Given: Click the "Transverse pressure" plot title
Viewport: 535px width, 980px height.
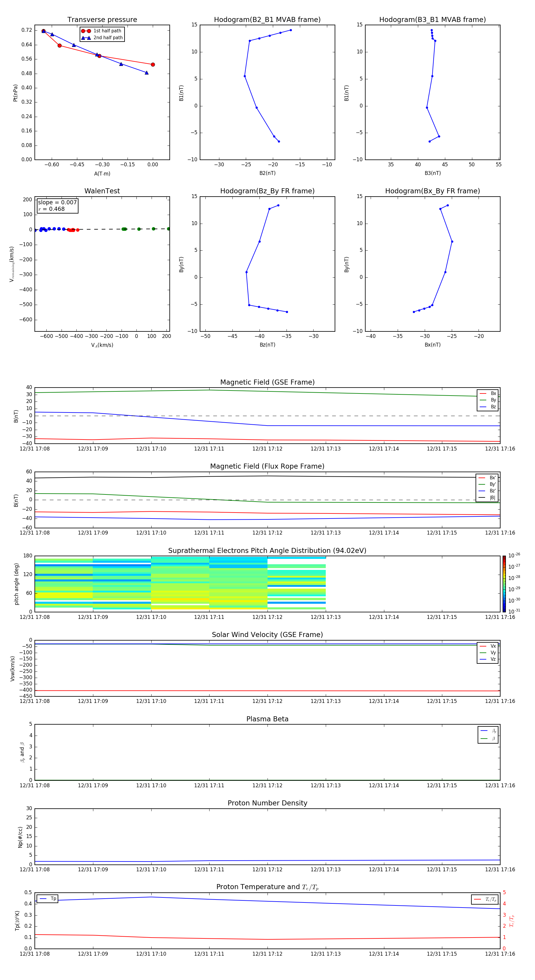Looking at the screenshot, I should tap(102, 20).
